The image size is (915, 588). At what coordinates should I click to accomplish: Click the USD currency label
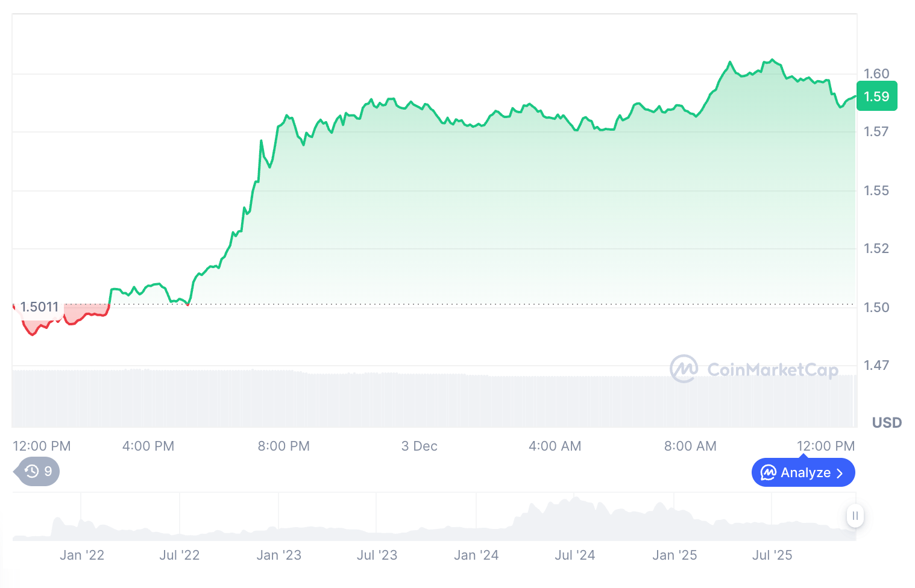click(887, 423)
